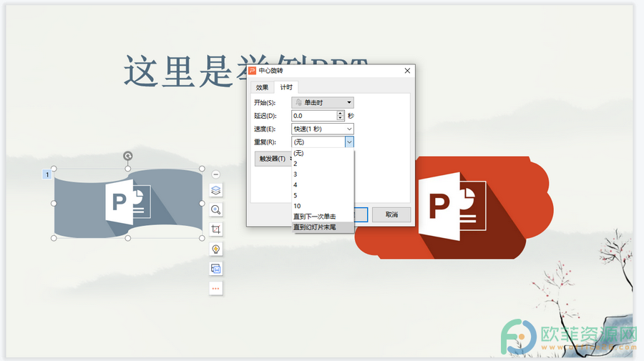Image resolution: width=644 pixels, height=361 pixels.
Task: Select 直到幻灯片末尾 repeat option
Action: pyautogui.click(x=323, y=227)
